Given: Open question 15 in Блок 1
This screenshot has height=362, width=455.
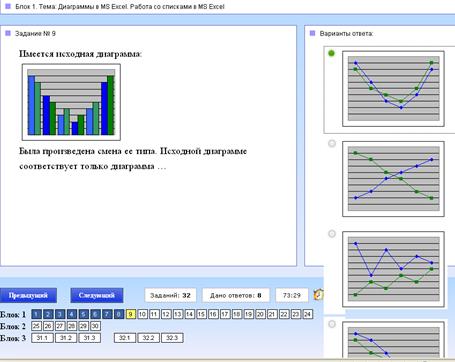Looking at the screenshot, I should tap(201, 314).
